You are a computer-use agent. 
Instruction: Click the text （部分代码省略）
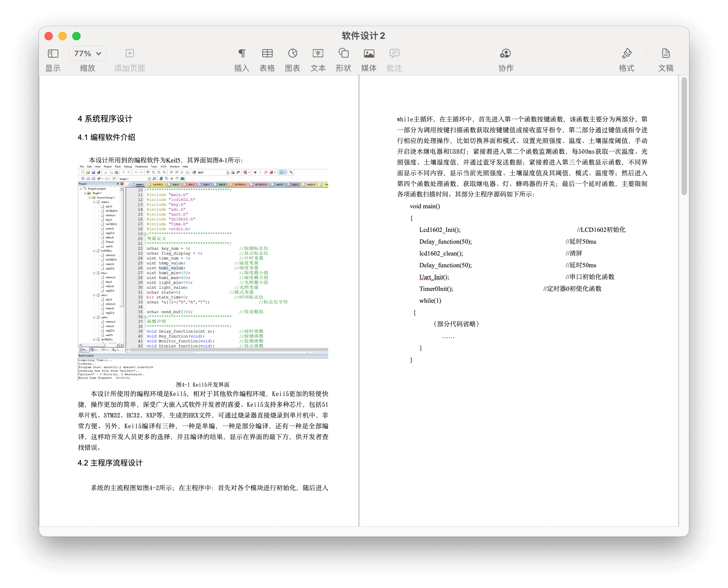coord(456,324)
